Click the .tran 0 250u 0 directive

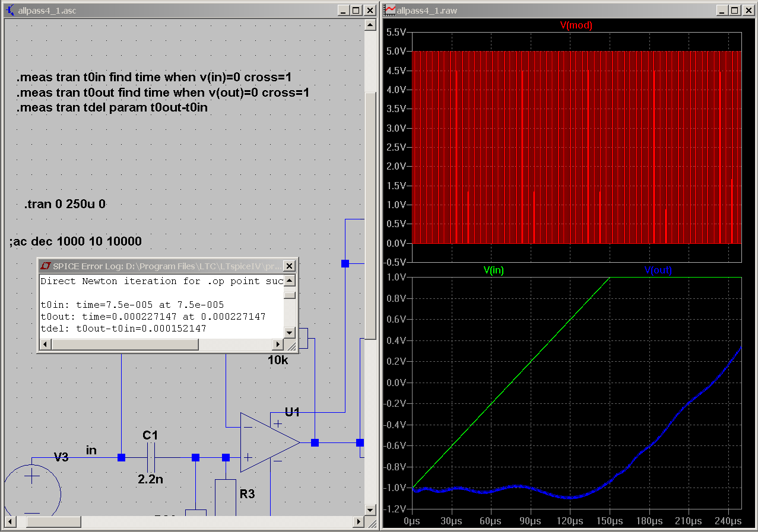pos(65,205)
